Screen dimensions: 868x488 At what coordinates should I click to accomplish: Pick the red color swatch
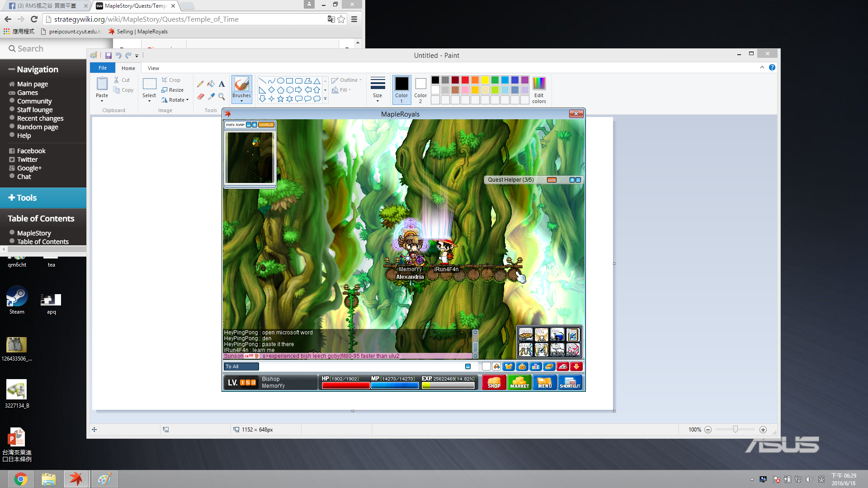tap(465, 80)
